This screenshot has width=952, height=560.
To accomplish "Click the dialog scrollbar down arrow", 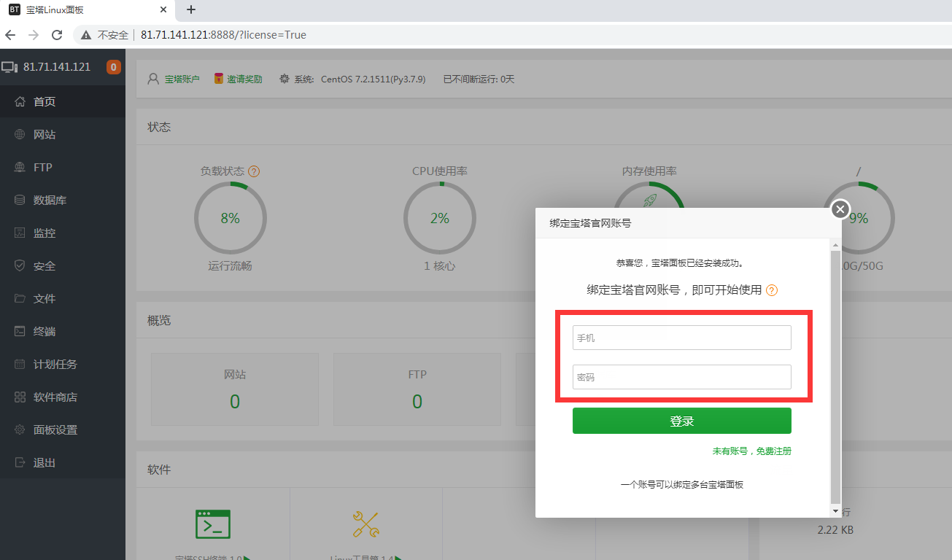I will coord(835,512).
